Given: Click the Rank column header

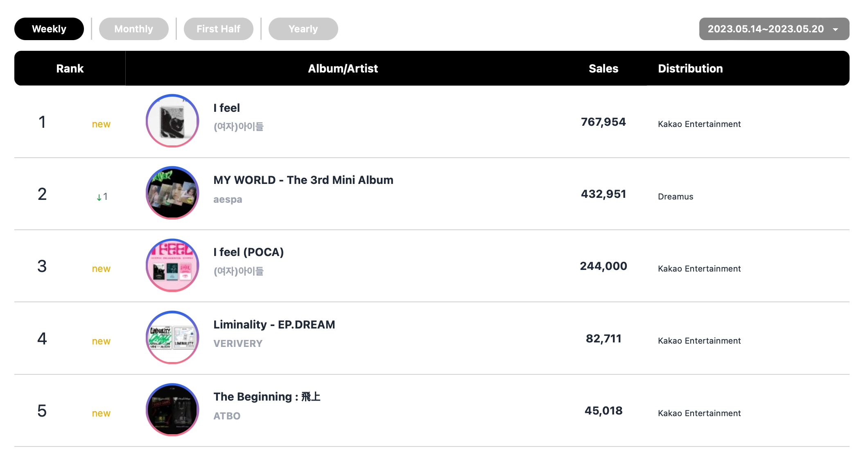Looking at the screenshot, I should click(x=70, y=68).
